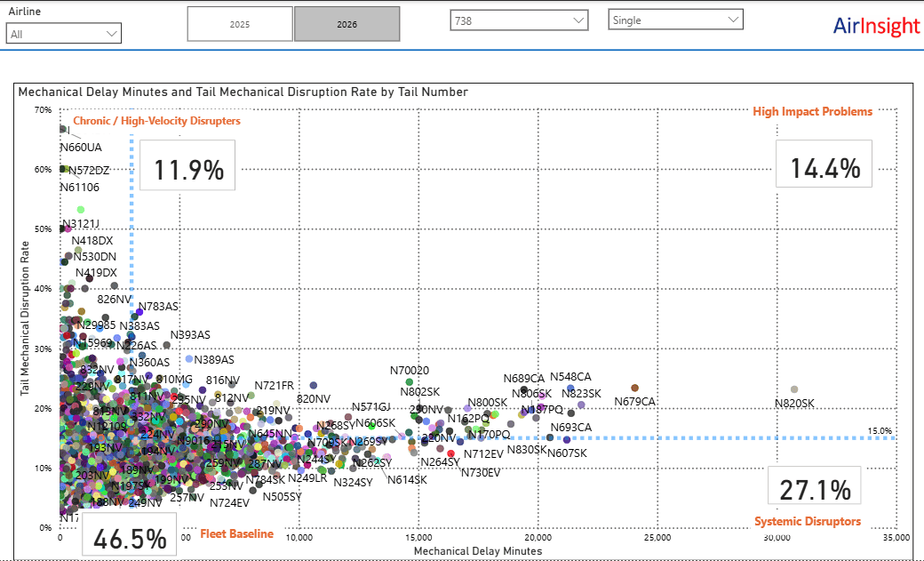Click the chart title text
Image resolution: width=924 pixels, height=561 pixels.
pyautogui.click(x=243, y=92)
